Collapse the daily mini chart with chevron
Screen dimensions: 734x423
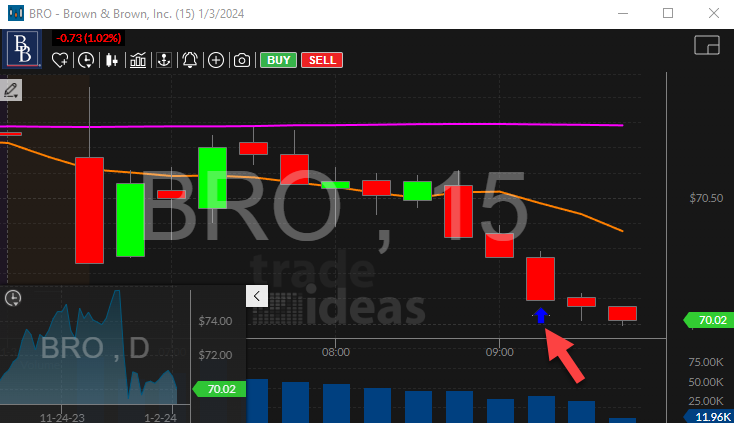coord(257,296)
